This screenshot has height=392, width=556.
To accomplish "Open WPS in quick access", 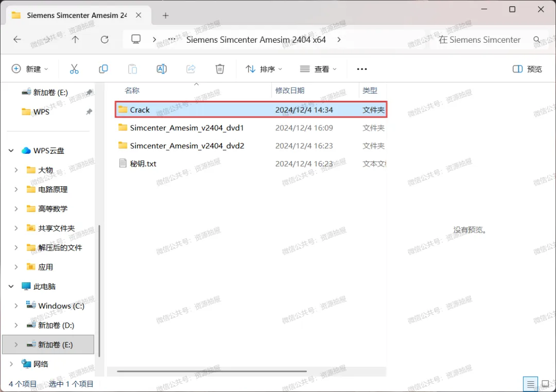I will pos(41,112).
